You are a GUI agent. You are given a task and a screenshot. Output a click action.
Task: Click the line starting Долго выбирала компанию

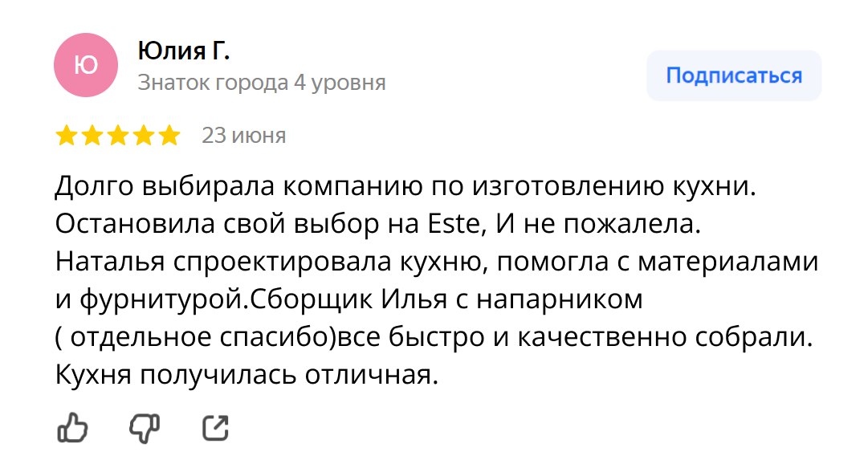405,186
